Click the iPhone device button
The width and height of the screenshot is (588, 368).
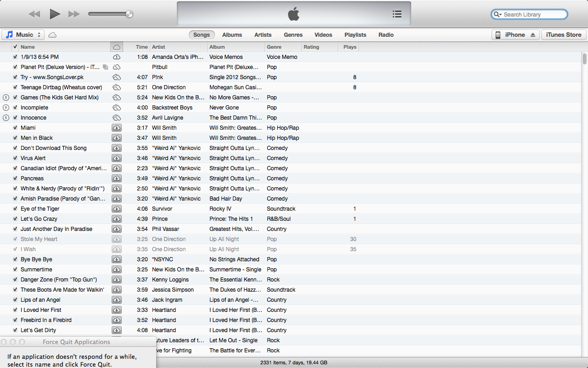pyautogui.click(x=512, y=34)
